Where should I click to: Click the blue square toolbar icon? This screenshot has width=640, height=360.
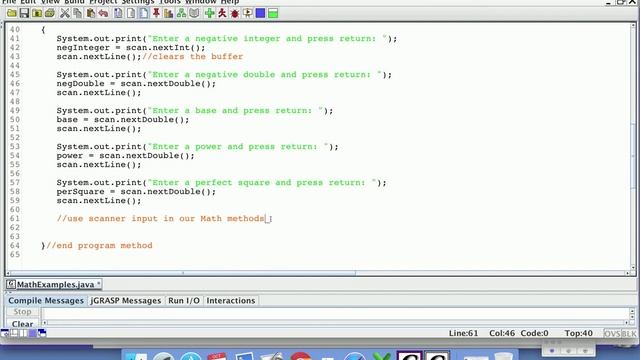coord(260,13)
